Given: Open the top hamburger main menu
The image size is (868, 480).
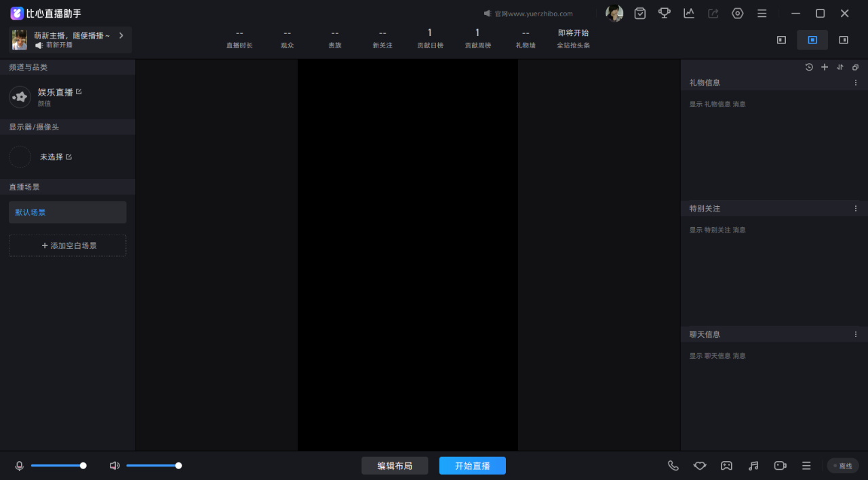Looking at the screenshot, I should [762, 13].
